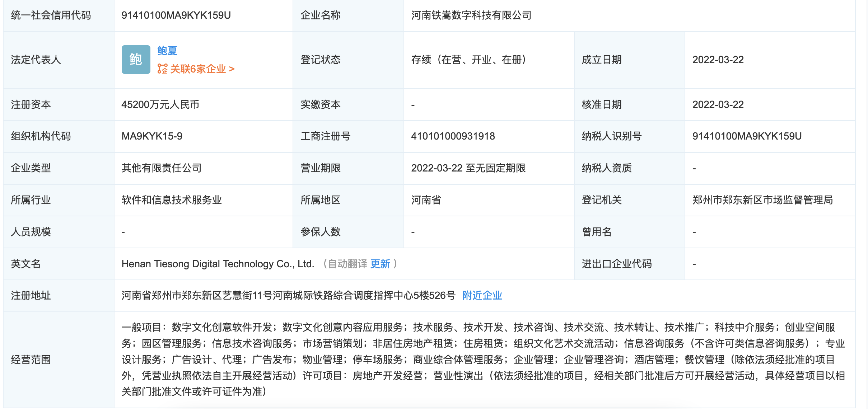
Task: Expand 关联6家企业 via its chevron arrow
Action: pos(232,68)
